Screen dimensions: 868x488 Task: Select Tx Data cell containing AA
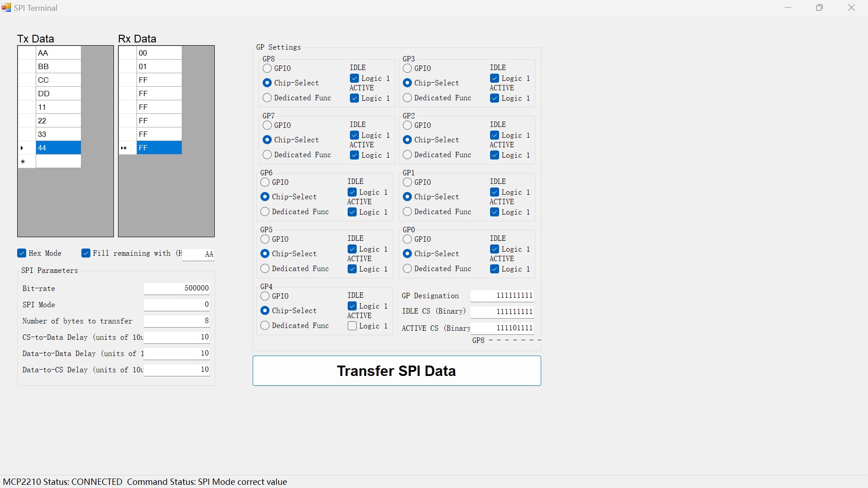58,53
